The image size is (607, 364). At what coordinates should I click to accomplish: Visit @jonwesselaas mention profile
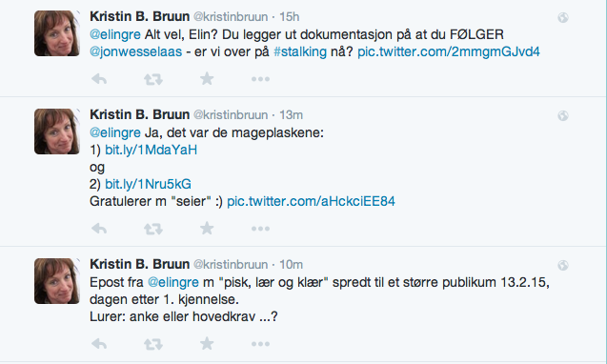click(x=136, y=51)
